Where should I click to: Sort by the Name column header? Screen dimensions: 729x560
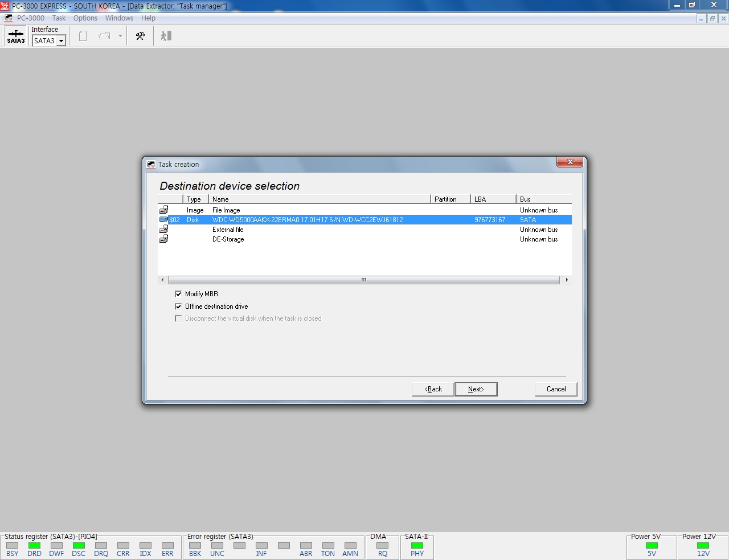320,199
